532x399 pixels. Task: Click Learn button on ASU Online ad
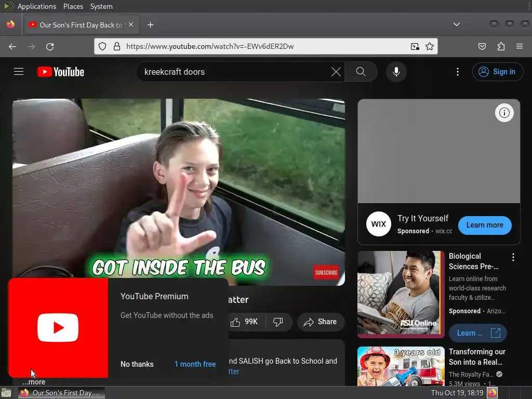(478, 333)
